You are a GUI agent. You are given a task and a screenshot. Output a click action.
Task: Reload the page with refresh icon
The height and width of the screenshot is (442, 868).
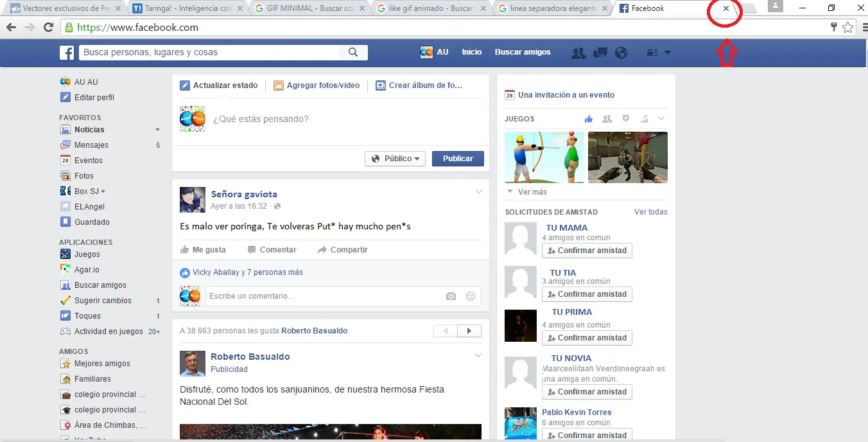(x=48, y=28)
